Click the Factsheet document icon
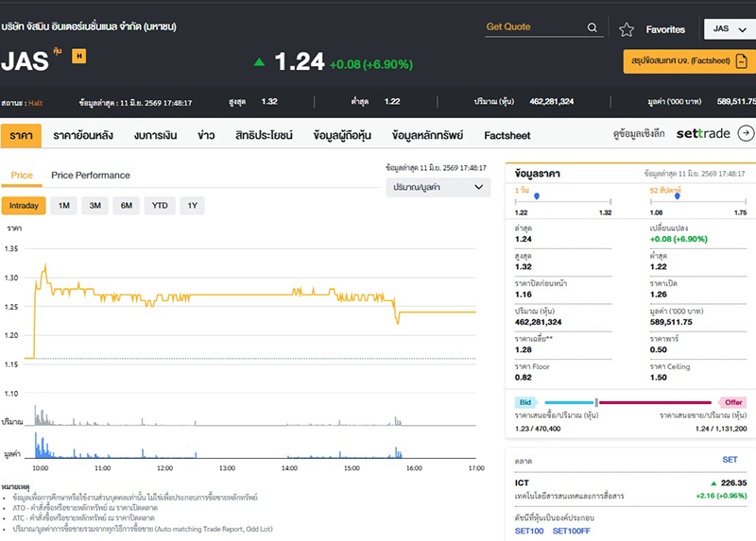 [x=742, y=61]
